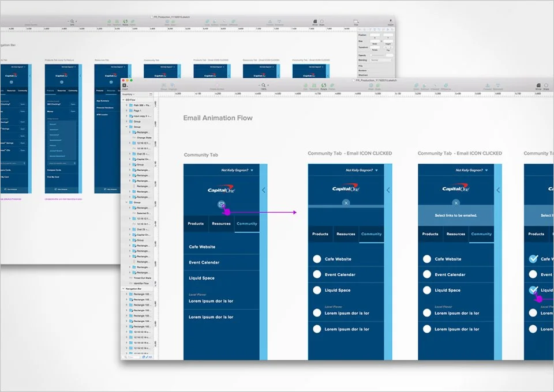This screenshot has height=392, width=554.
Task: Collapse the EID Flow layer group
Action: coord(123,100)
